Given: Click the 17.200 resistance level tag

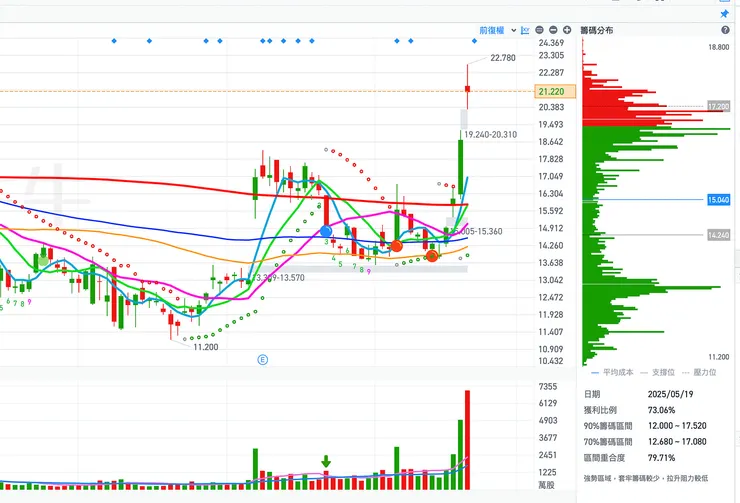Looking at the screenshot, I should [x=718, y=107].
